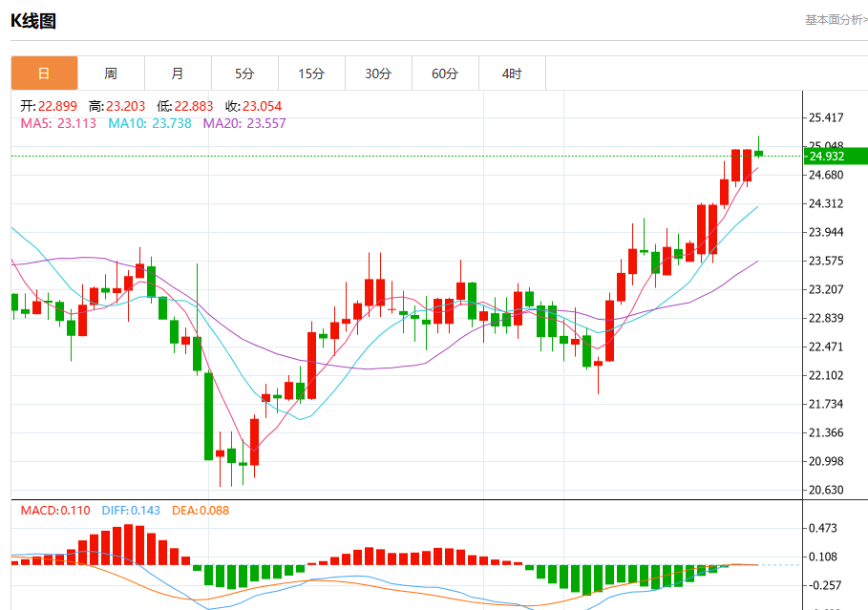This screenshot has width=868, height=610.
Task: Click the 25.417 price axis label
Action: (x=826, y=117)
